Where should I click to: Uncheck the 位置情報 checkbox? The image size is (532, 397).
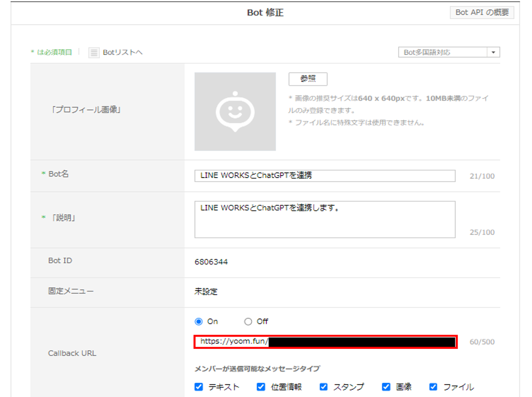(261, 387)
